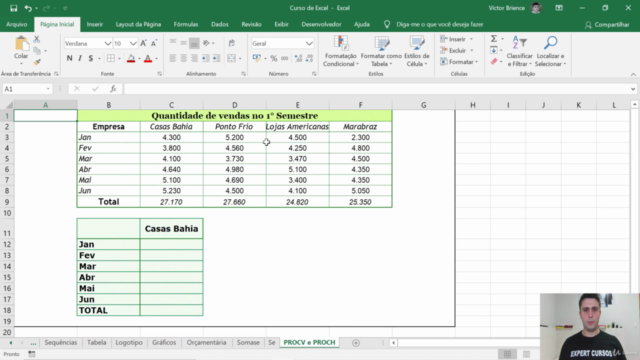640x360 pixels.
Task: Switch to the Dados tab
Action: pos(220,24)
